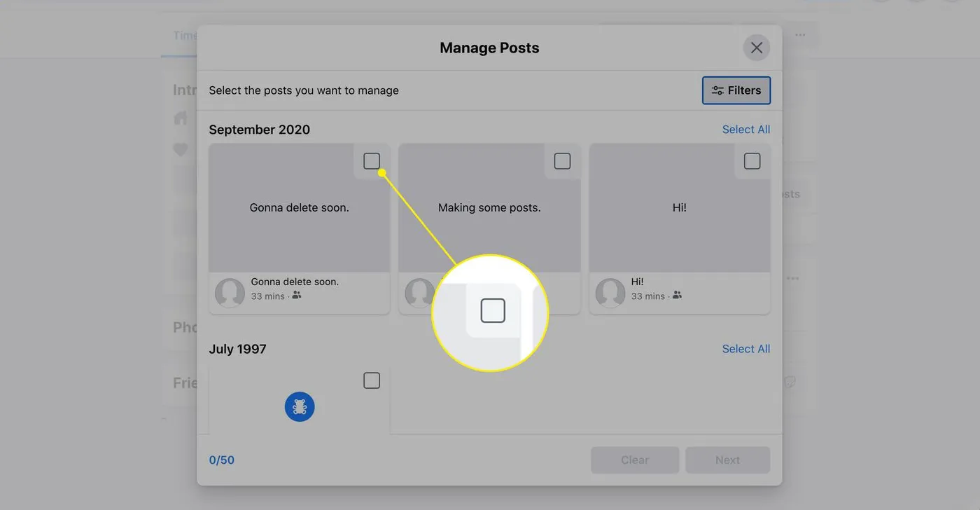
Task: Open the Filters panel
Action: [x=736, y=90]
